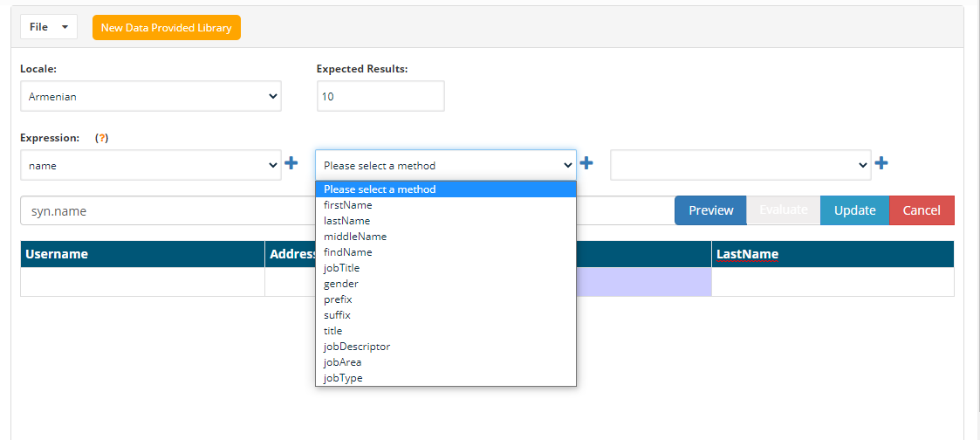The height and width of the screenshot is (440, 980).
Task: Select findName from the method list
Action: tap(347, 252)
